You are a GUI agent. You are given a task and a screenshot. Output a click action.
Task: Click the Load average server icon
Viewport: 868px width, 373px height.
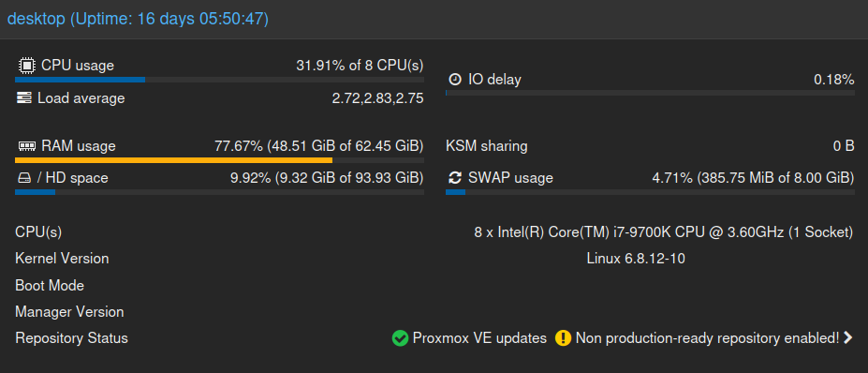click(23, 98)
